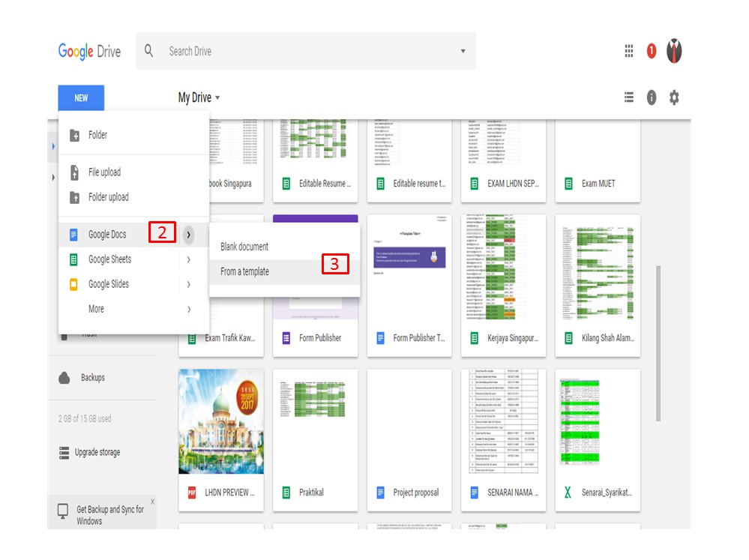Click the Upgrade storage link
Viewport: 749px width, 560px height.
[x=97, y=453]
